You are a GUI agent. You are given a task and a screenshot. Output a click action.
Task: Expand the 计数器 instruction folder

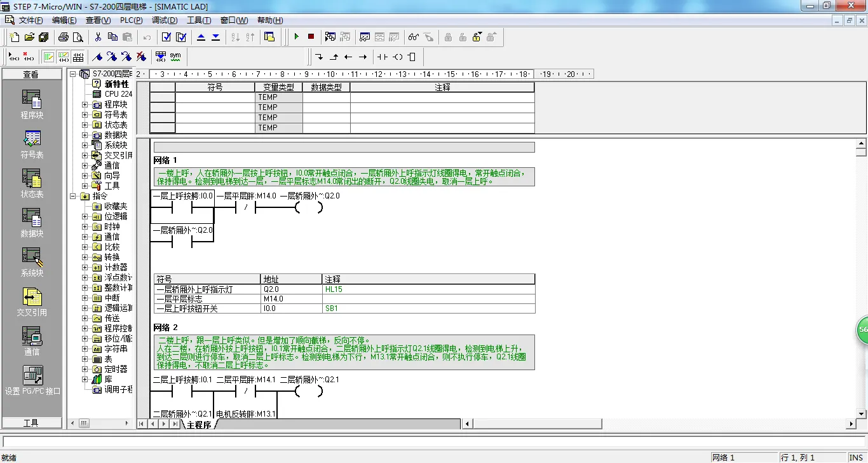pyautogui.click(x=85, y=267)
